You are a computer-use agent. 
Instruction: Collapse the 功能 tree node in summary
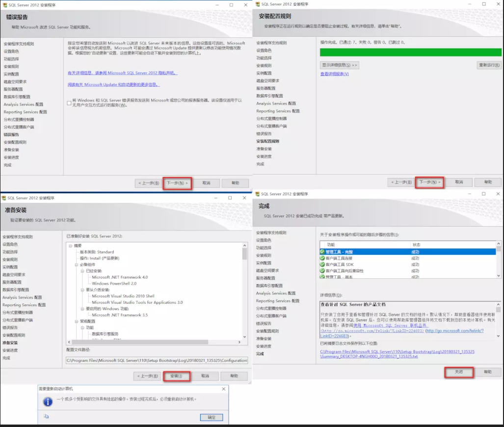tap(82, 328)
